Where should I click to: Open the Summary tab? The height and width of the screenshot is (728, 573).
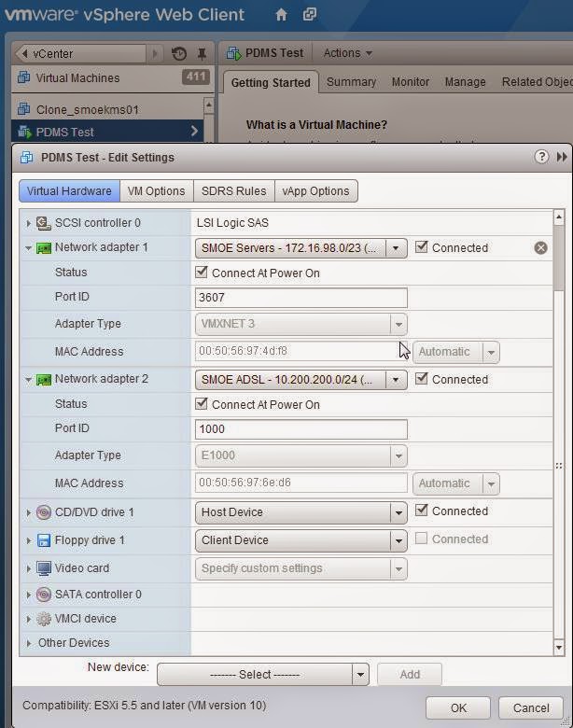point(351,82)
